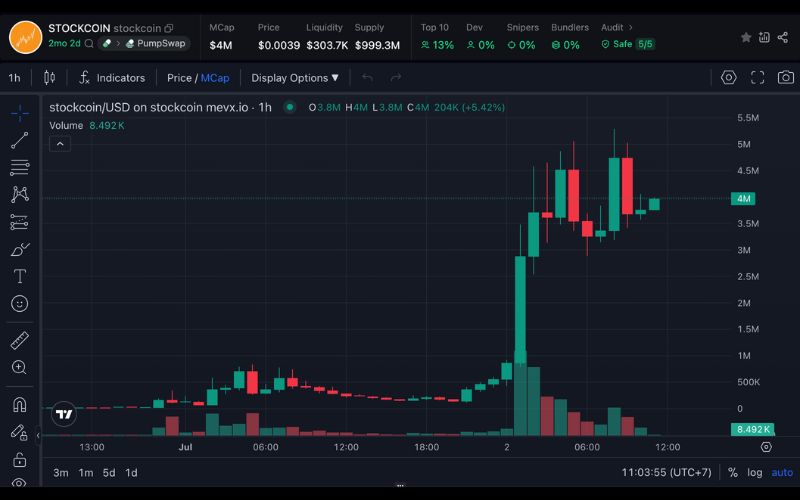Open the PumpSwap pool link
This screenshot has width=800, height=500.
point(156,43)
